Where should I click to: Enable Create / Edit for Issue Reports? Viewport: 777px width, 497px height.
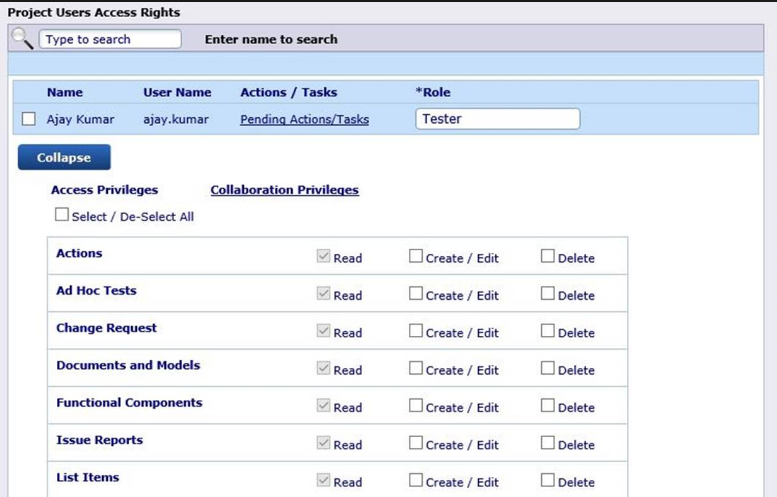pos(416,443)
